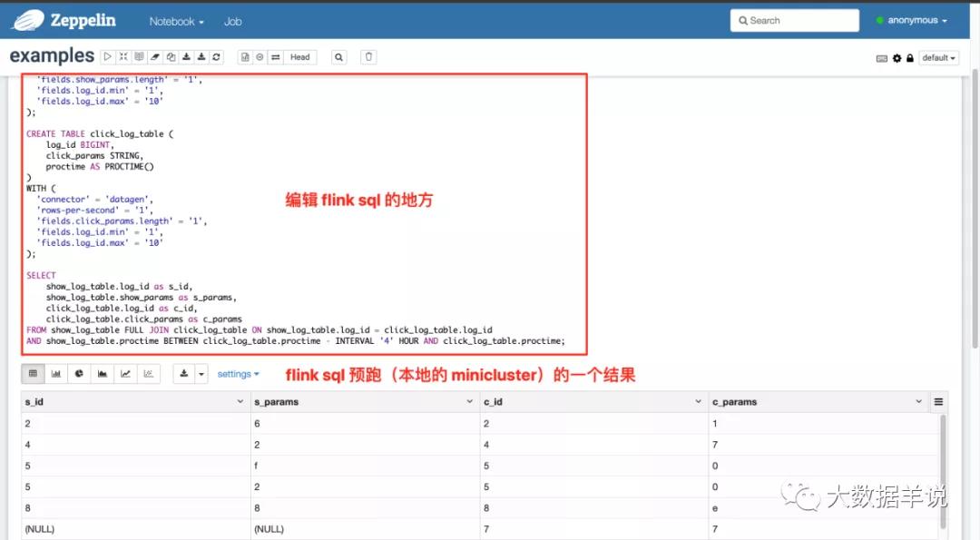Screen dimensions: 980x540
Task: Focus the Search input field
Action: click(x=795, y=21)
